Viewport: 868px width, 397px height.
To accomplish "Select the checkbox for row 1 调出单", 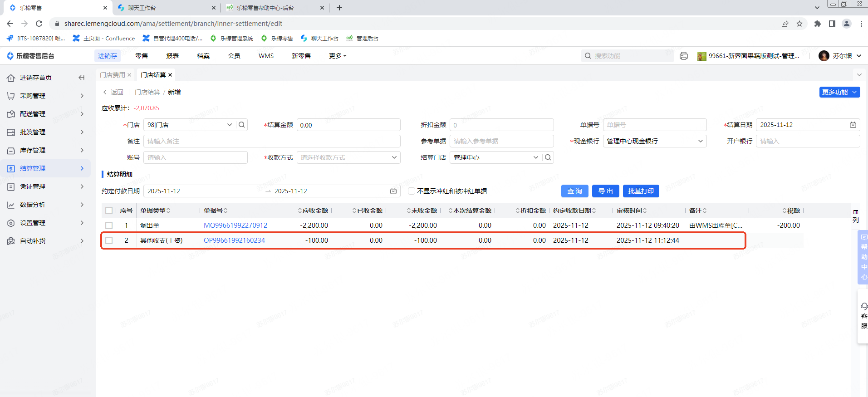I will [109, 225].
